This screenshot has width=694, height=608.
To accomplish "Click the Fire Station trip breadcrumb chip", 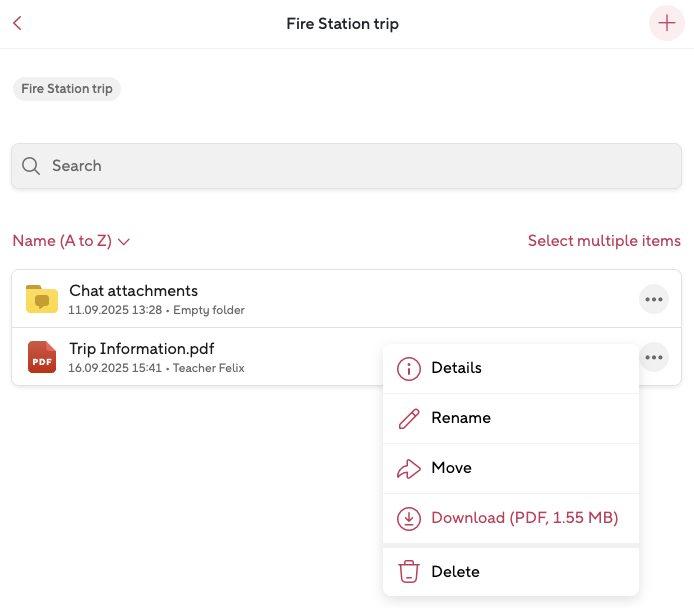I will tap(67, 89).
